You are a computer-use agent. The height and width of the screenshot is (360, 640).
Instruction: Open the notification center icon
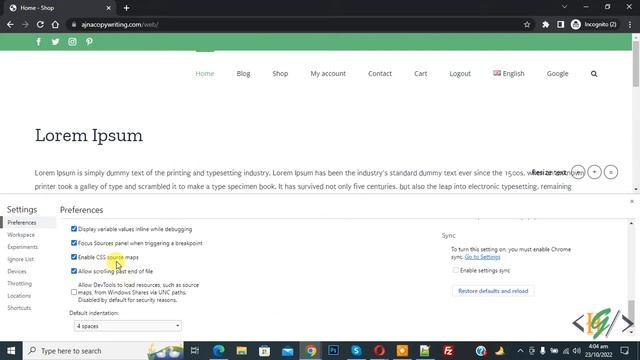coord(624,351)
